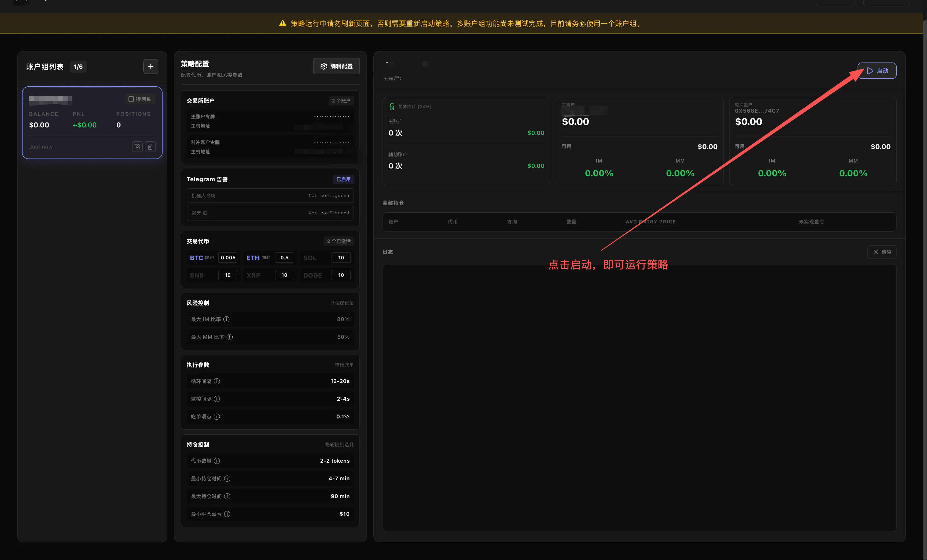Toggle the BTC trading token
The width and height of the screenshot is (927, 560).
point(197,258)
